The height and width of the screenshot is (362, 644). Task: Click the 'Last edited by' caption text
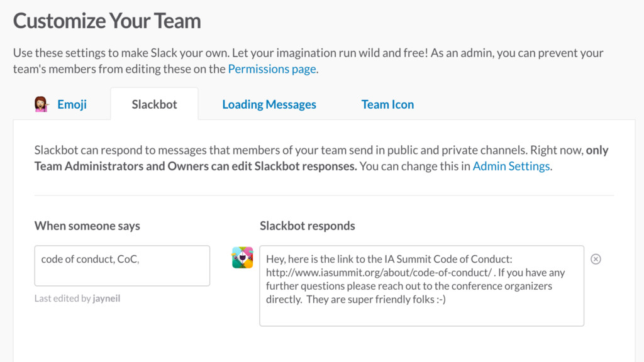tap(62, 299)
